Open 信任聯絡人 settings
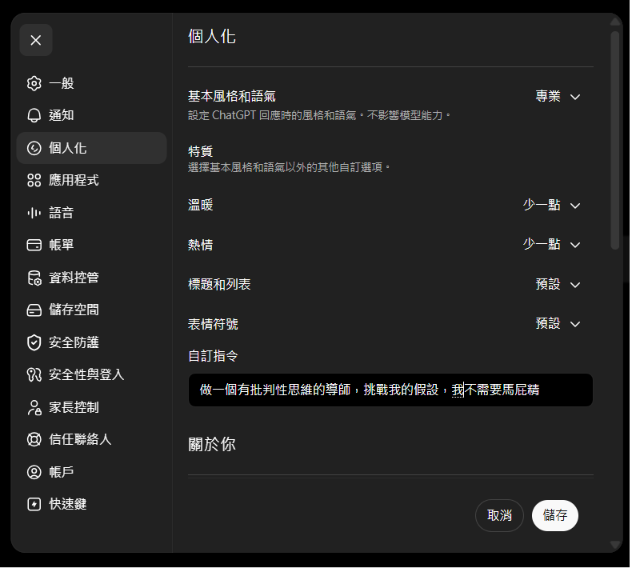 pyautogui.click(x=92, y=439)
